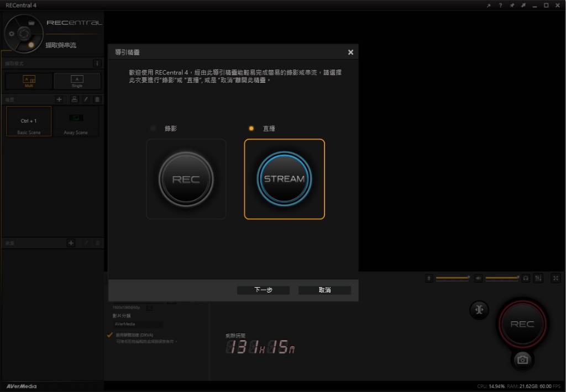The height and width of the screenshot is (392, 566).
Task: Click the scene import icon beside the plus
Action: click(75, 99)
